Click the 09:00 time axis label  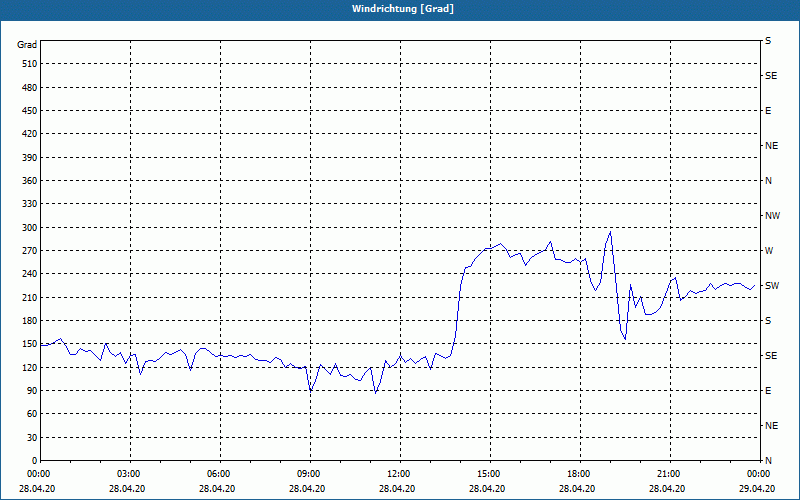[310, 473]
